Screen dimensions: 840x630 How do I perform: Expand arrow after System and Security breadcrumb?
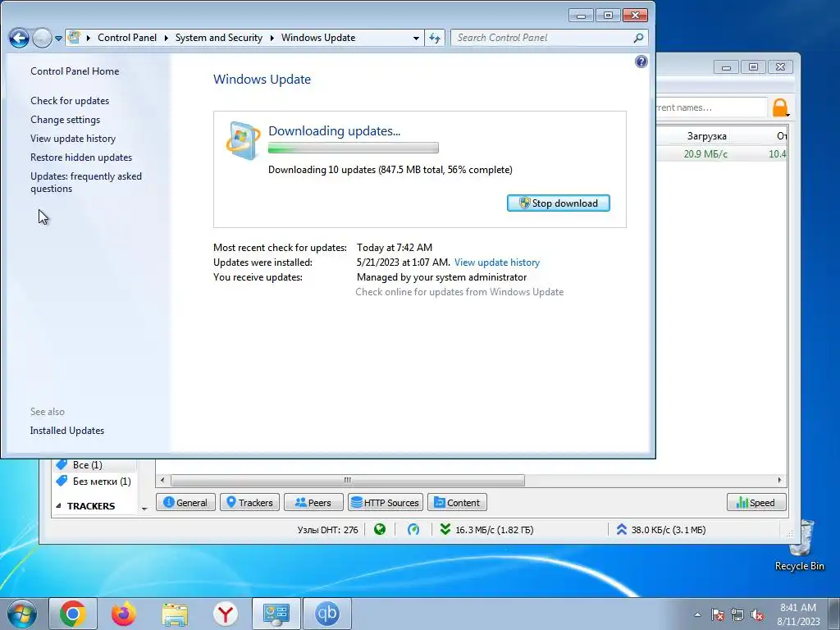click(272, 38)
